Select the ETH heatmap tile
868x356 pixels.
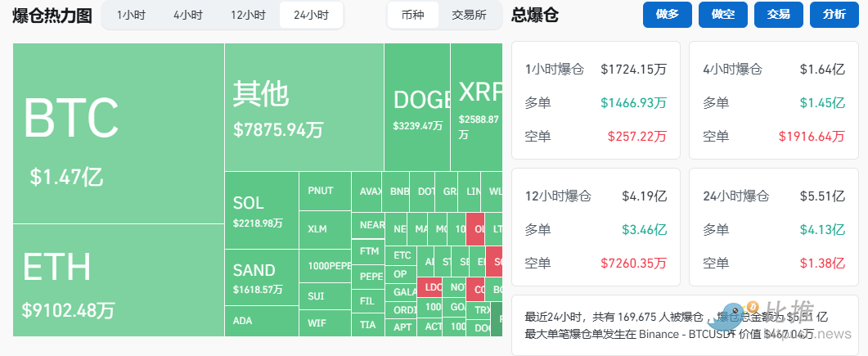(119, 279)
